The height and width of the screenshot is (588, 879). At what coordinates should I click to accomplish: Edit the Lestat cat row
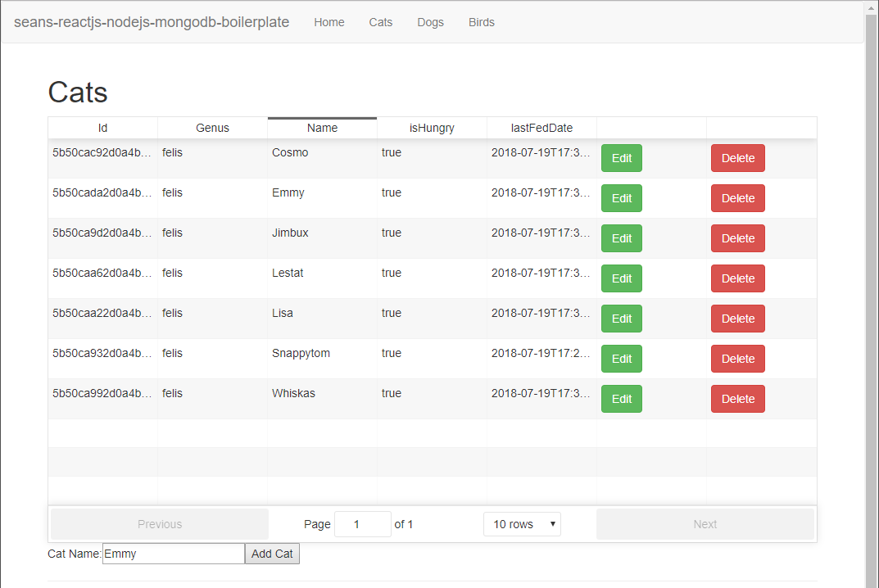(622, 278)
